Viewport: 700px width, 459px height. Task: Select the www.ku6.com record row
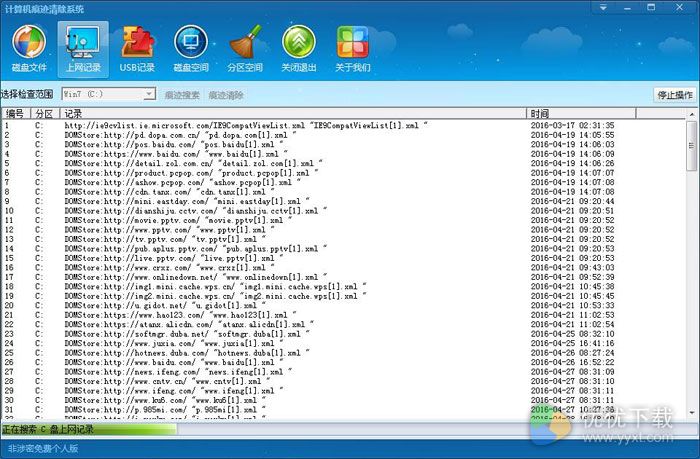[x=343, y=400]
